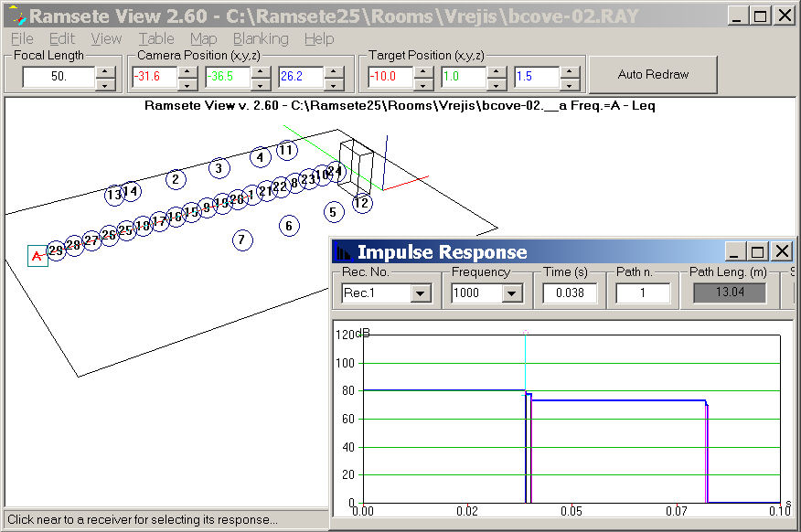The image size is (801, 532).
Task: Select source A marker in room view
Action: (x=37, y=256)
